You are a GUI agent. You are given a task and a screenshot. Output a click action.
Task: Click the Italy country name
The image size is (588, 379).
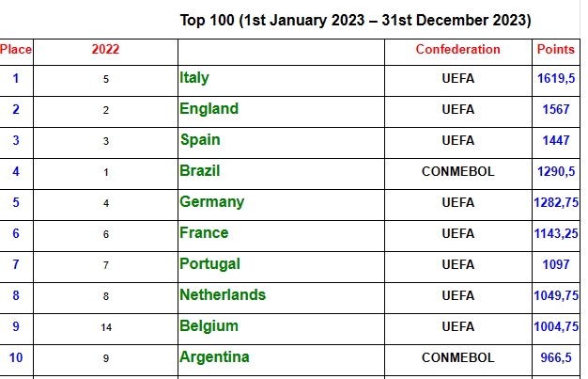[193, 78]
